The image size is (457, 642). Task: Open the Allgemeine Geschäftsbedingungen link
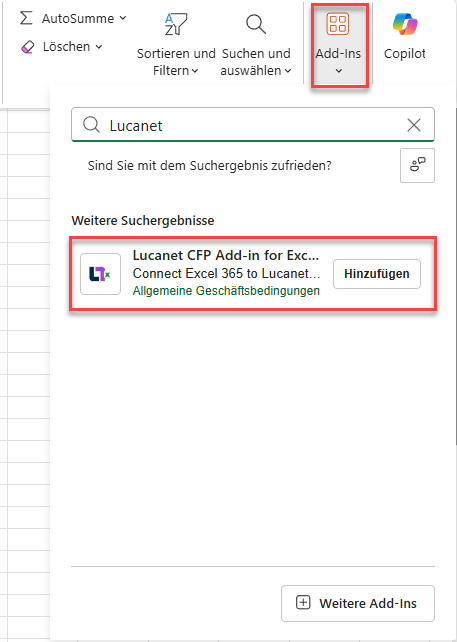226,291
